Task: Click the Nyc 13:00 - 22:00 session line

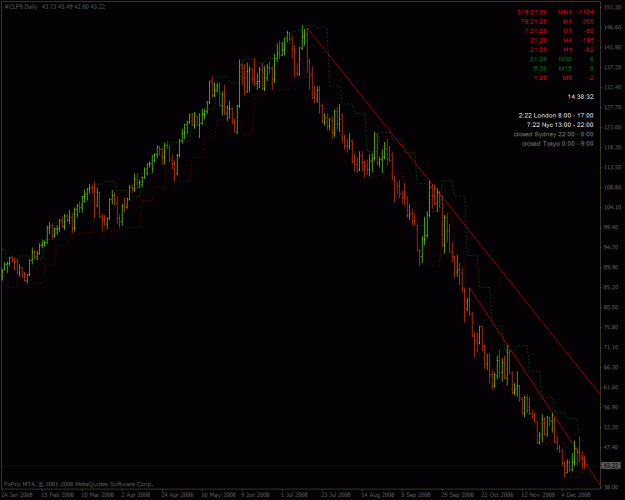Action: 560,125
